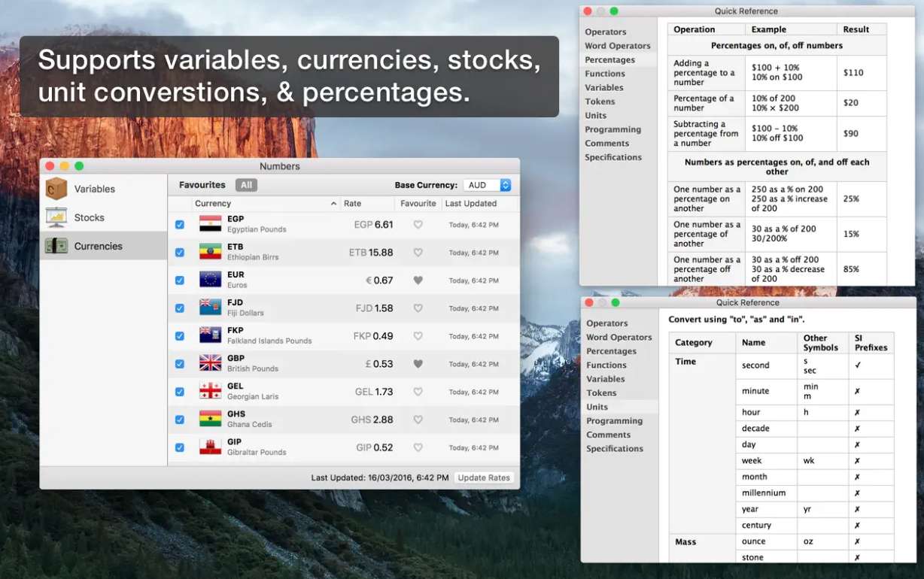
Task: Uncheck the EGP Egyptian Pounds checkbox
Action: (179, 225)
